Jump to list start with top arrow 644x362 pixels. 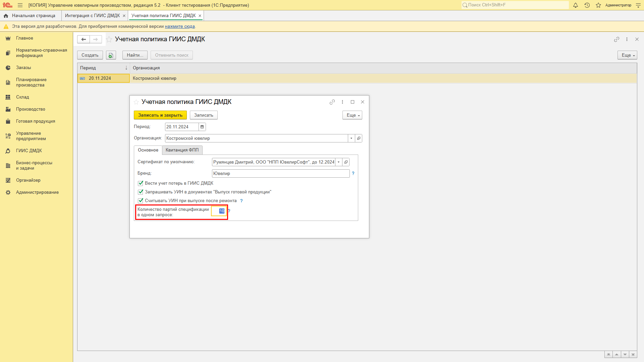click(x=608, y=355)
